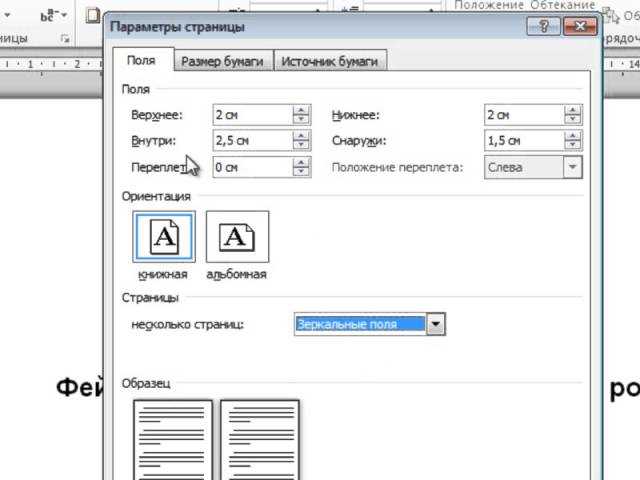Switch to the Размер бумаги tab
Screen dimensions: 640x480
pyautogui.click(x=222, y=61)
